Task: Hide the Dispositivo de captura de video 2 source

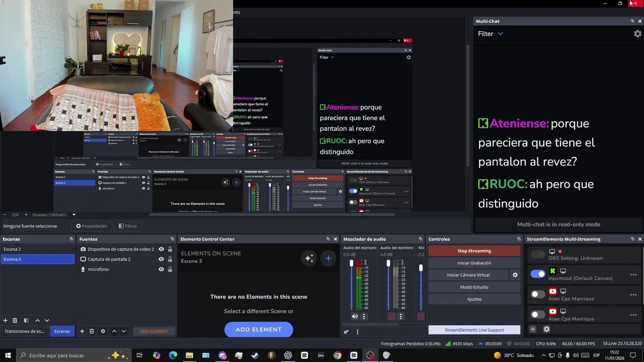Action: click(x=161, y=249)
